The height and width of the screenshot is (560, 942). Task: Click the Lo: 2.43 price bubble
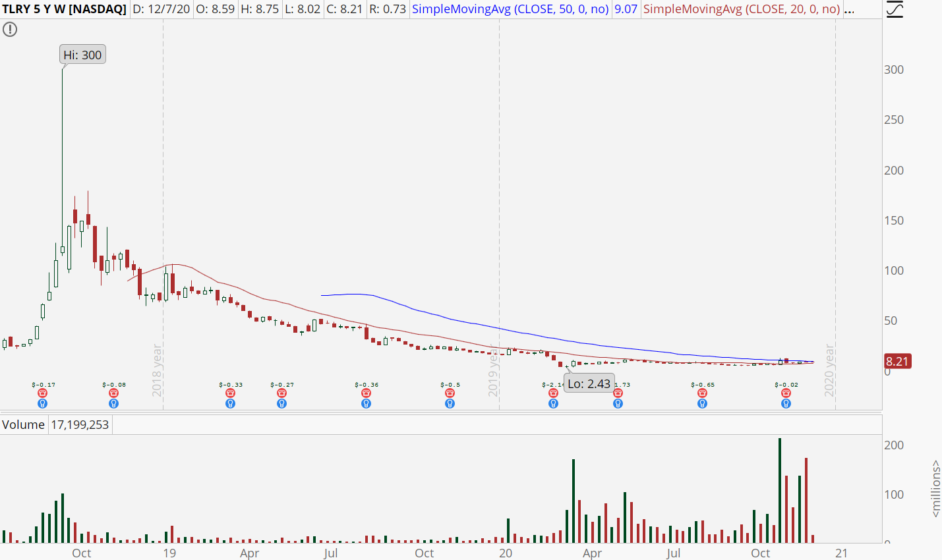click(x=589, y=383)
